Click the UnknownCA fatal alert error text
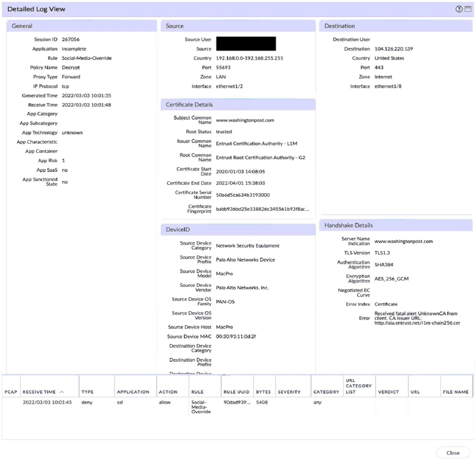The height and width of the screenshot is (463, 476). pos(417,318)
